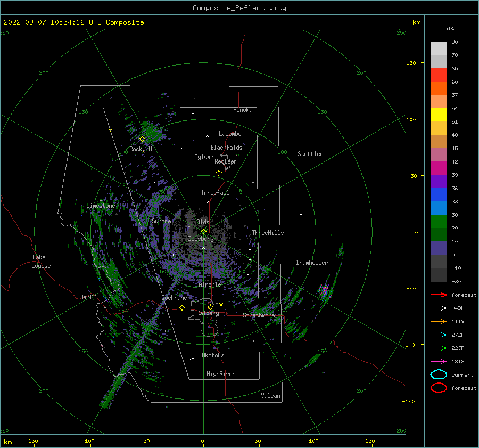Click the asterisk marker east of Innisfail
This screenshot has width=479, height=448.
point(253,183)
